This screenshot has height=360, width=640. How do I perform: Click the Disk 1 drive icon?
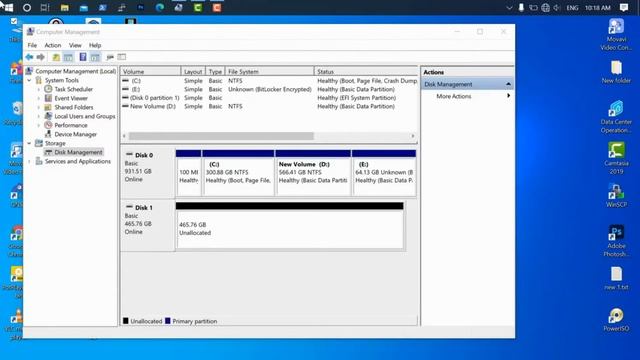click(x=129, y=207)
